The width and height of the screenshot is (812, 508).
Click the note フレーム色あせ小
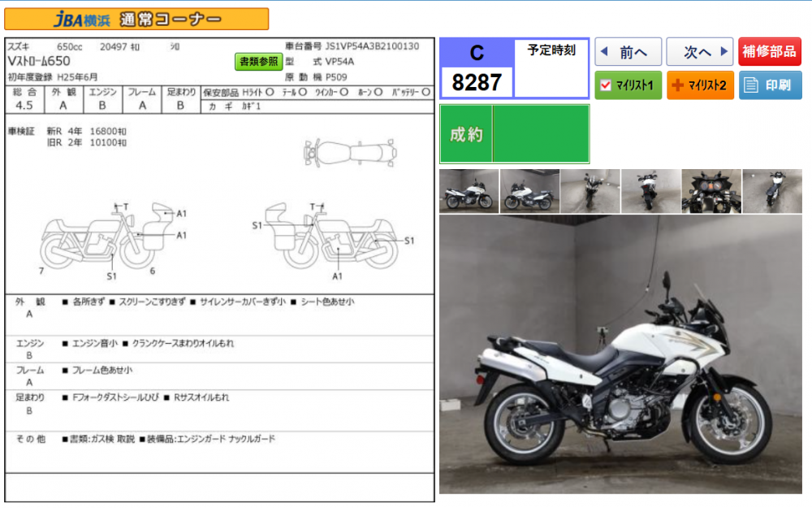click(x=102, y=370)
